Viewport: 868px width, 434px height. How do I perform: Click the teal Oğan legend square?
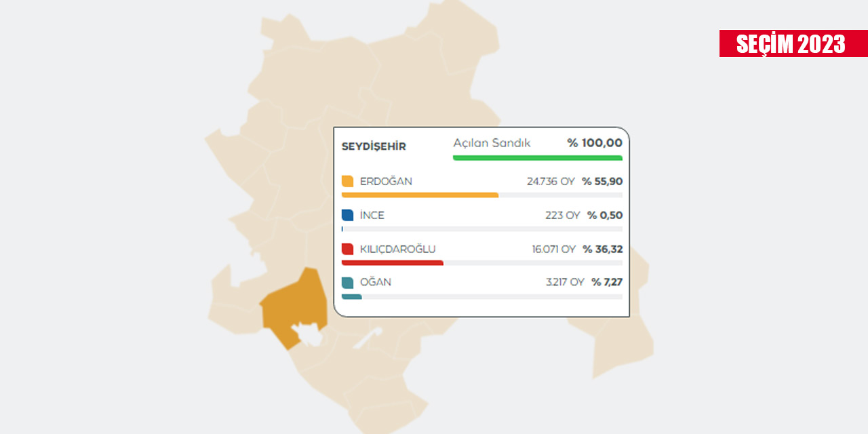[348, 282]
